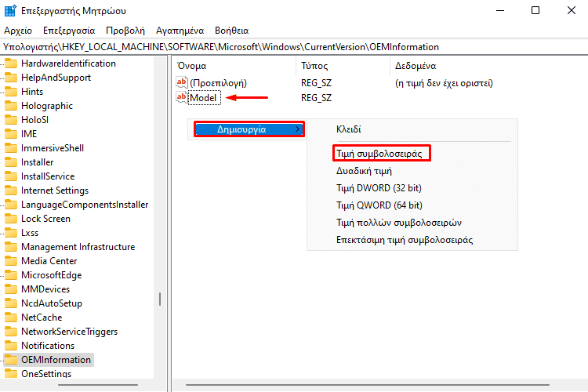Click the folder icon next to HardwareIdentification
Viewport: 588px width, 392px height.
(x=11, y=64)
